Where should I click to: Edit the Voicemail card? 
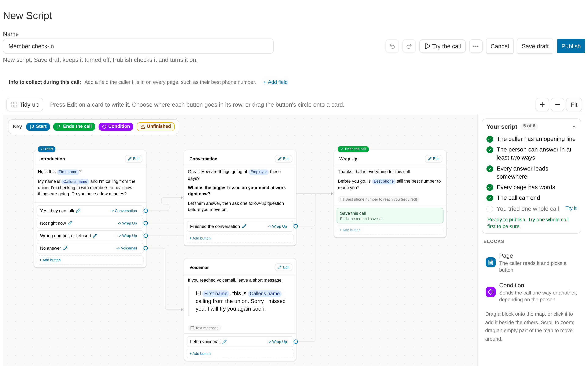(284, 267)
